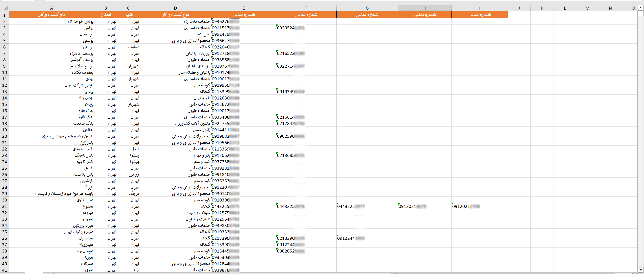Image resolution: width=644 pixels, height=274 pixels.
Task: Select highlighted column H header
Action: coord(424,8)
